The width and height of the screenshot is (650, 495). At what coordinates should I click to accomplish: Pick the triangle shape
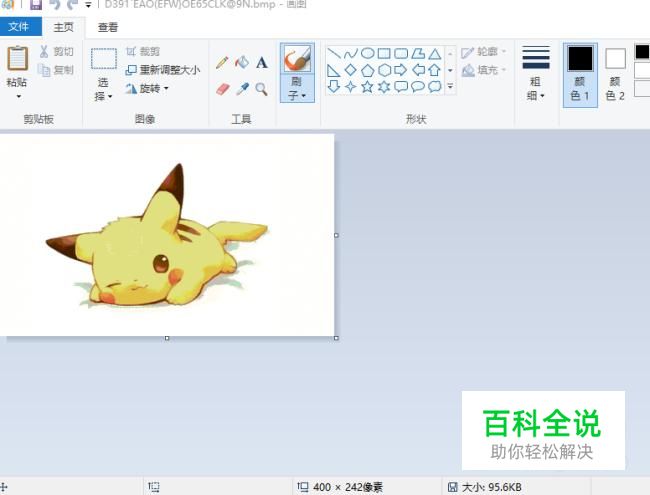coord(434,53)
